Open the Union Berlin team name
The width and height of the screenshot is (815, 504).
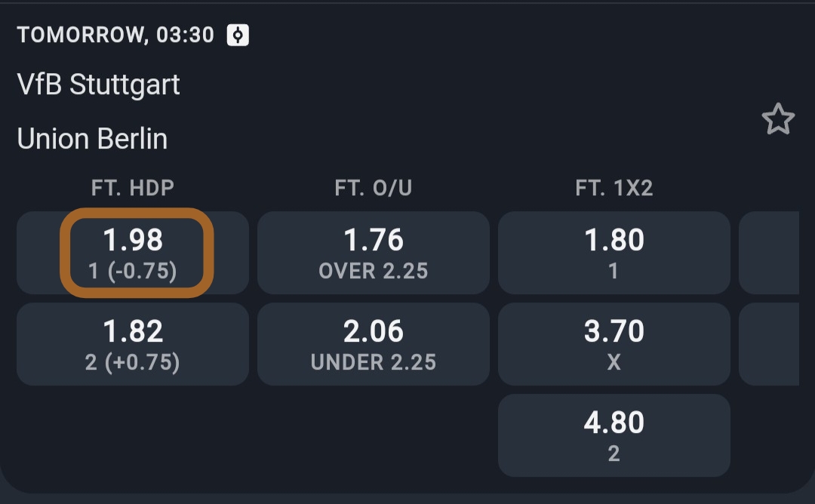tap(92, 139)
